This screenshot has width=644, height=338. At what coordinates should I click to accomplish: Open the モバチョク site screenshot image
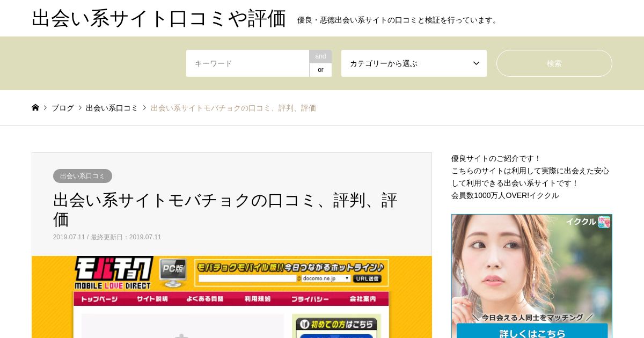(232, 297)
